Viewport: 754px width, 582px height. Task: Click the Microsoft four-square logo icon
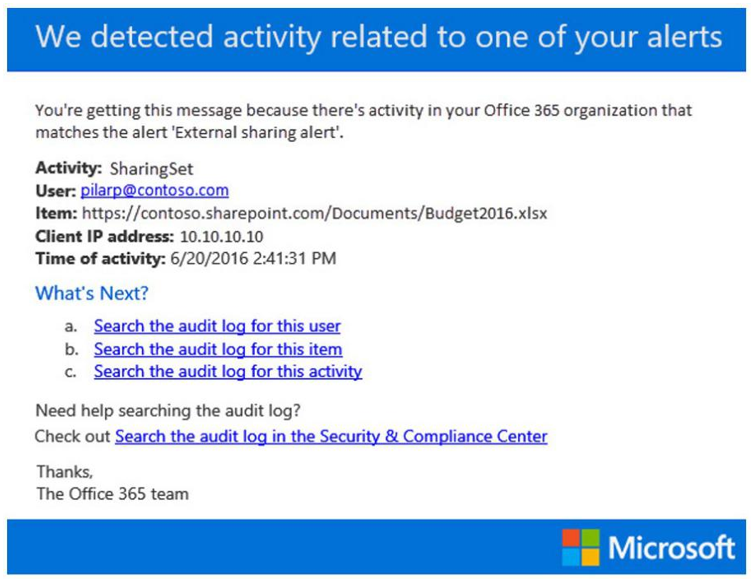(x=581, y=547)
